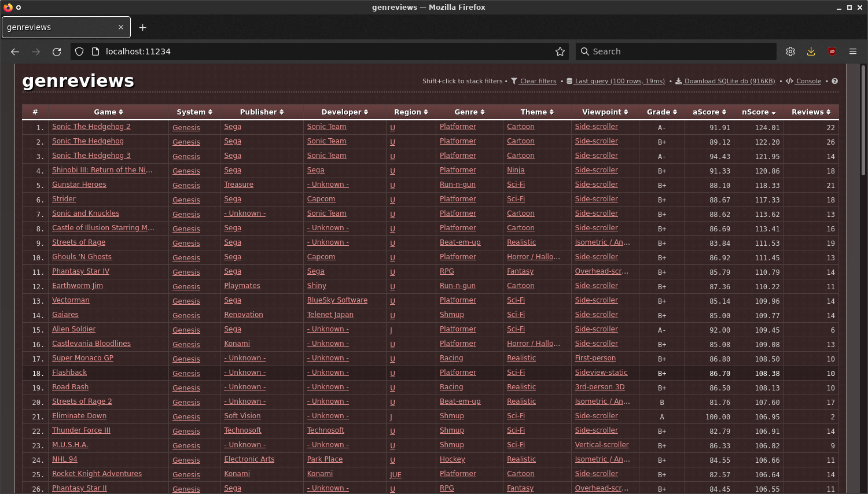Open the Sonic The Hedgehog 2 link
868x494 pixels.
(91, 127)
